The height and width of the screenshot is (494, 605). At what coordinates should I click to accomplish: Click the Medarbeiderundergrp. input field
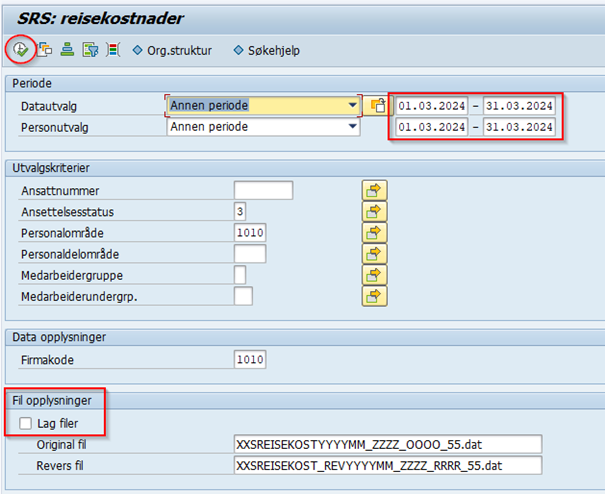pyautogui.click(x=243, y=296)
